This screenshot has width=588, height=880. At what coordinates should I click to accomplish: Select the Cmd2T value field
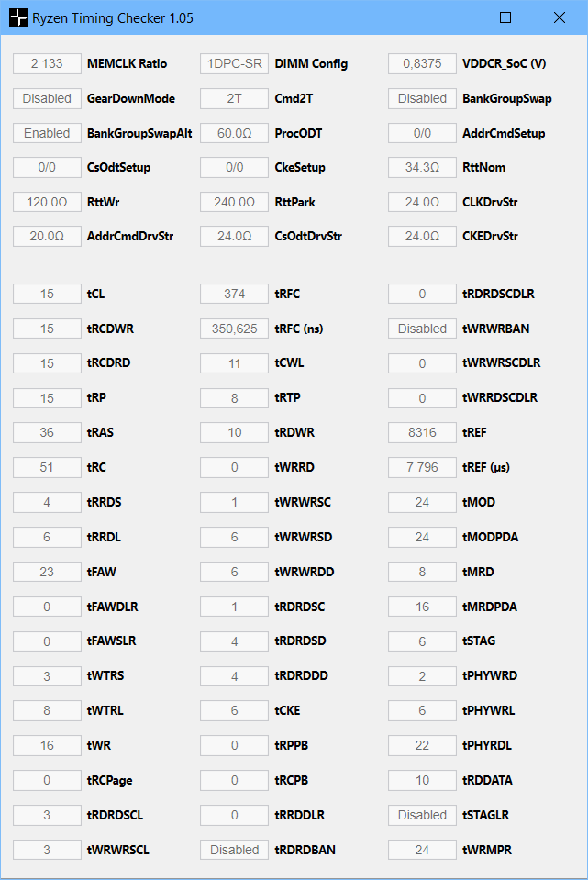coord(234,98)
